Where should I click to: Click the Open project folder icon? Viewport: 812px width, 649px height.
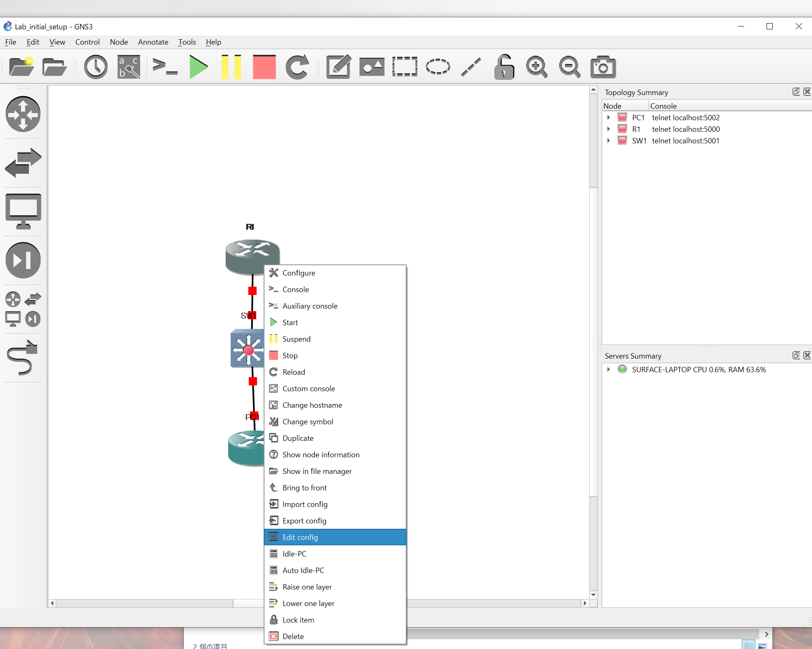[54, 67]
